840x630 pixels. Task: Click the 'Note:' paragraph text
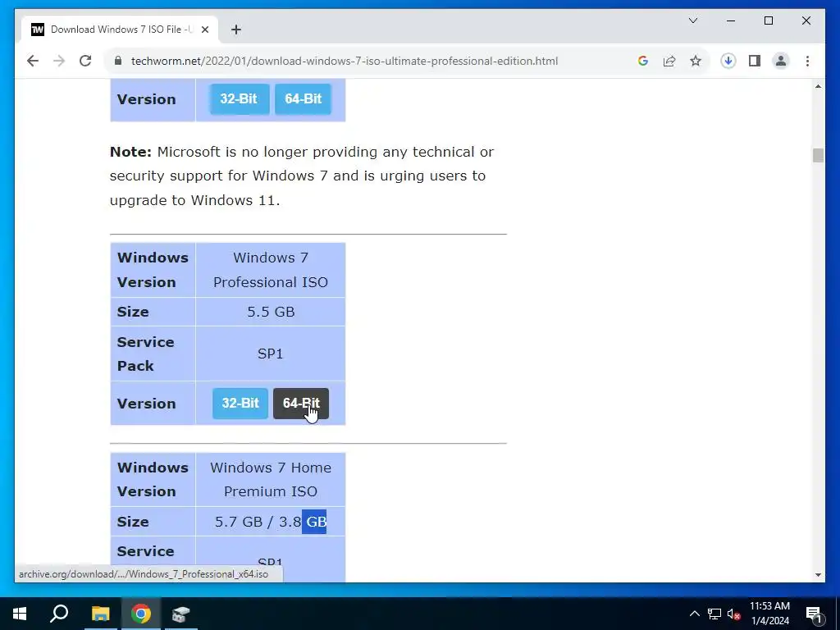point(302,176)
